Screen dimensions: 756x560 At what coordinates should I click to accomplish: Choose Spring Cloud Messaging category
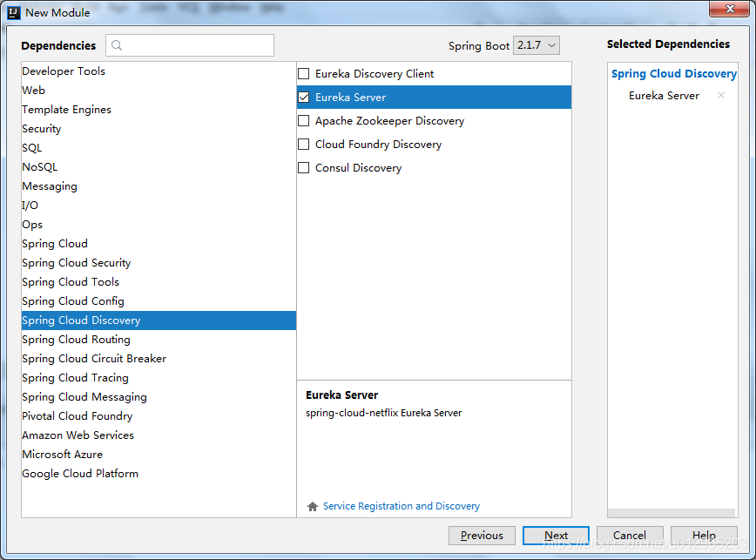point(159,397)
